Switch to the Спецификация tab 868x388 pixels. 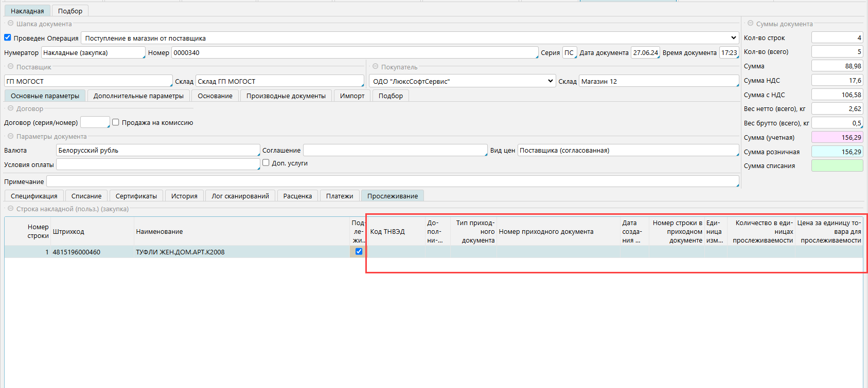34,196
